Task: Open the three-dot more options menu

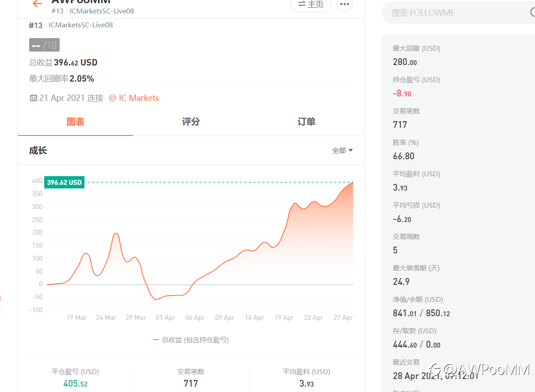Action: pos(344,4)
